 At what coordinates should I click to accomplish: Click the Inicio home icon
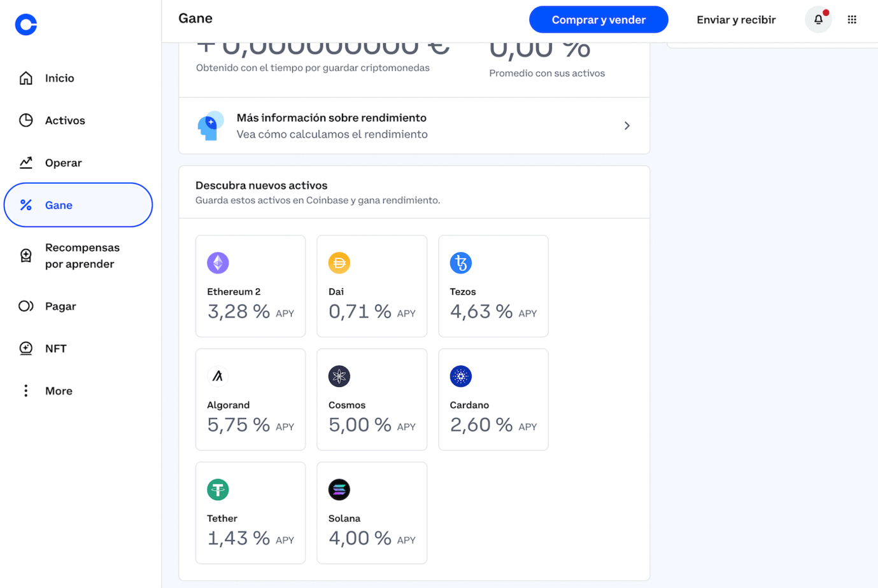pyautogui.click(x=26, y=78)
